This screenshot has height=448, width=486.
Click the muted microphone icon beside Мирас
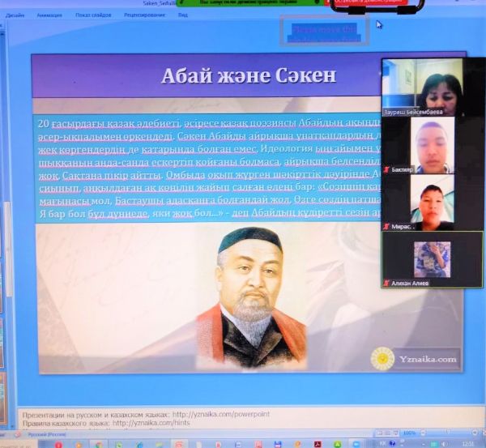(x=387, y=228)
